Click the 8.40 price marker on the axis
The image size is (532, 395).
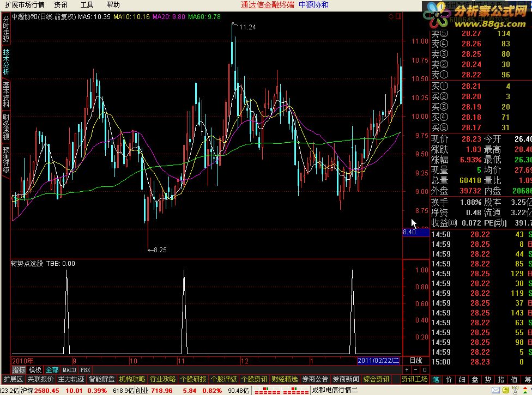[415, 232]
